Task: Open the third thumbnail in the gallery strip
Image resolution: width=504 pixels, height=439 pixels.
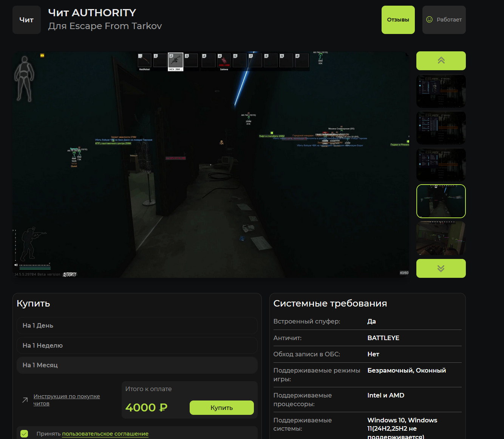Action: tap(441, 165)
